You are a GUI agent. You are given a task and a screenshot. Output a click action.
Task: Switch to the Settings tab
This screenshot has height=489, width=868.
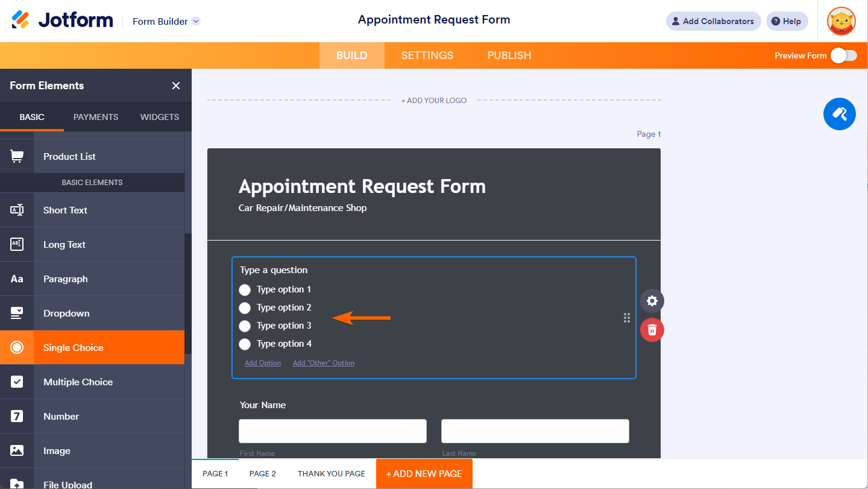(x=427, y=55)
